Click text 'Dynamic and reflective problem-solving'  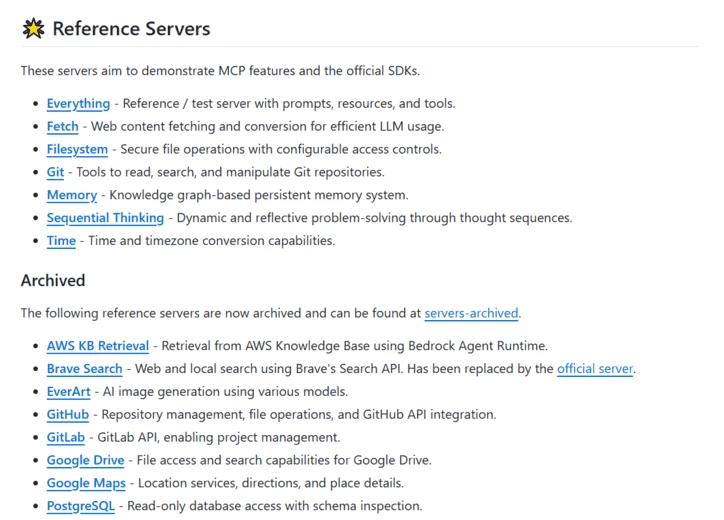point(291,218)
